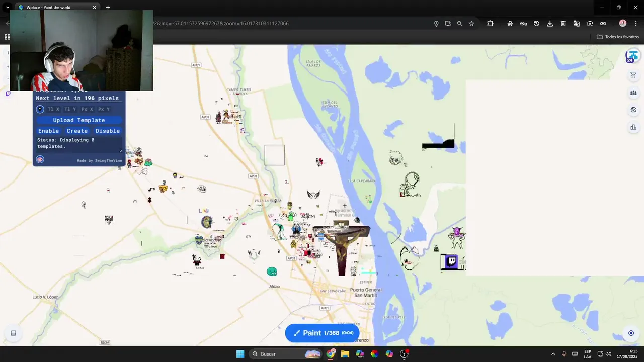Focus the Tl X input field
This screenshot has height=362, width=644.
click(53, 109)
